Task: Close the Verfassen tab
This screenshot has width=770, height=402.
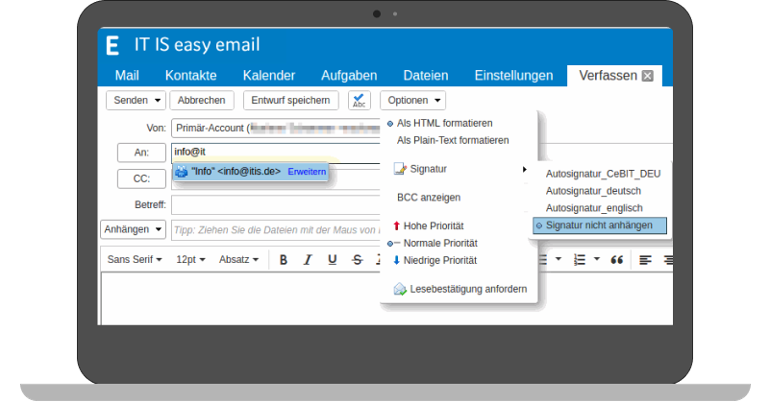Action: click(x=648, y=76)
